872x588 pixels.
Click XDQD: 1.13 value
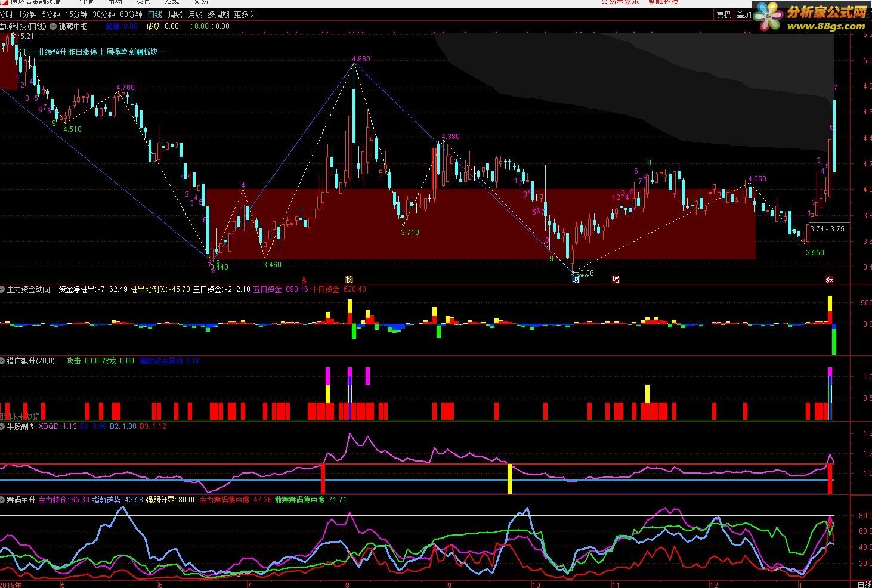[58, 426]
